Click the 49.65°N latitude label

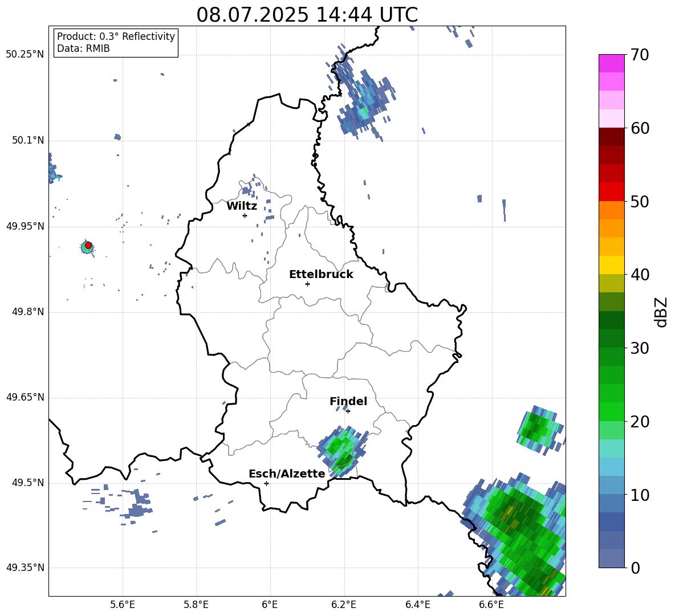point(25,397)
